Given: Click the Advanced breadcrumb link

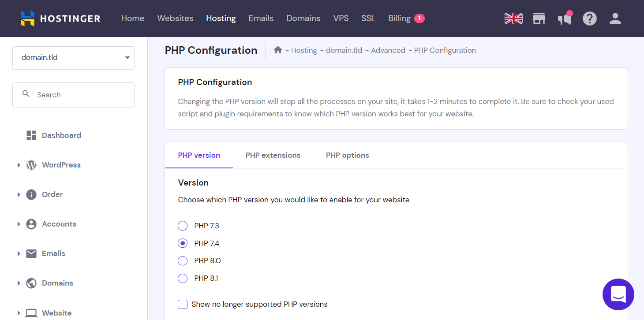Looking at the screenshot, I should (388, 50).
